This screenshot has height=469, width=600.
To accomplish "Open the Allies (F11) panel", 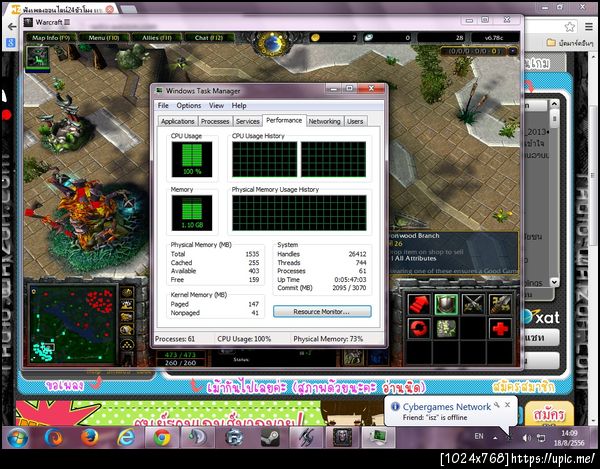I will [x=157, y=37].
